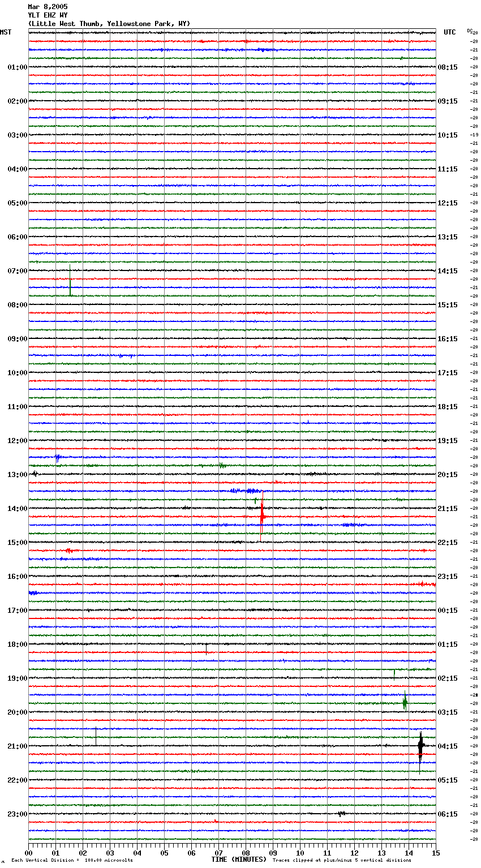Click the 'MST' time zone label
Viewport: 481px width, 868px height.
6,32
